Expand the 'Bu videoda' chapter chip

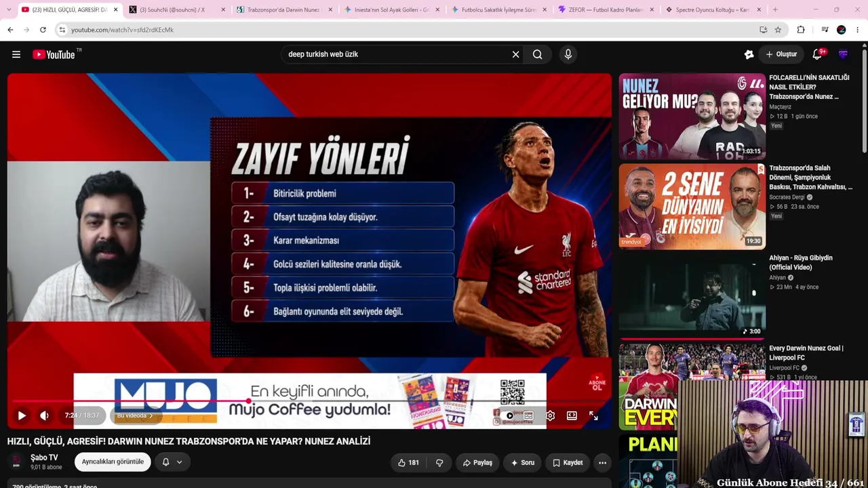(x=135, y=415)
